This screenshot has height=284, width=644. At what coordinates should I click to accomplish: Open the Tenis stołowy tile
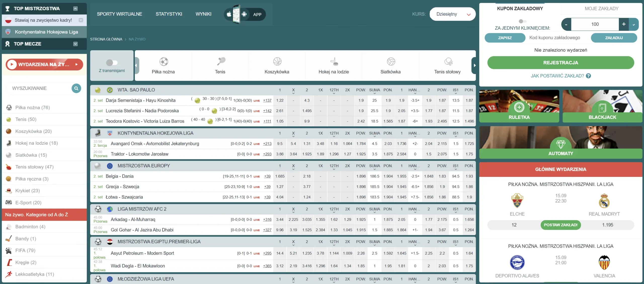(447, 66)
